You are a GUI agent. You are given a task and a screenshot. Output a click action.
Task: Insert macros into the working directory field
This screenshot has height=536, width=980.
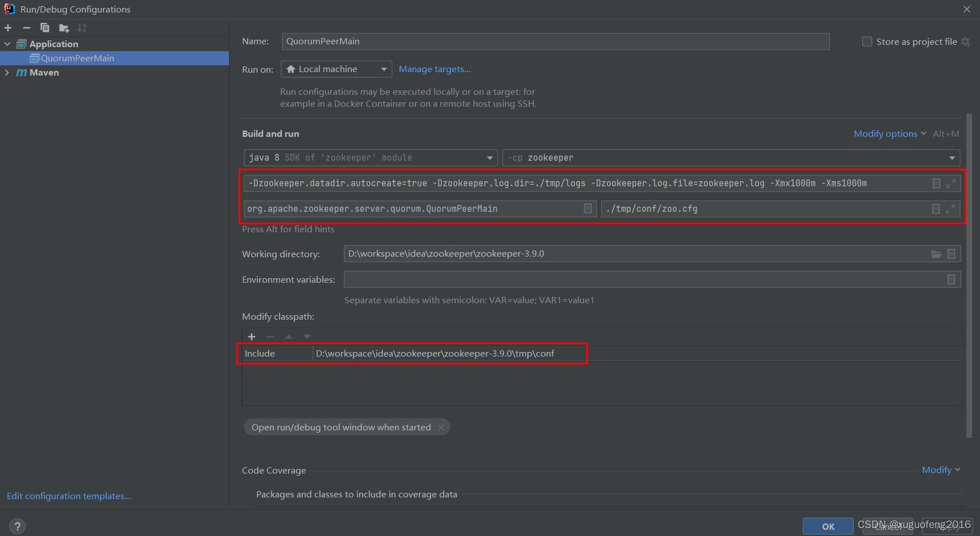[951, 254]
